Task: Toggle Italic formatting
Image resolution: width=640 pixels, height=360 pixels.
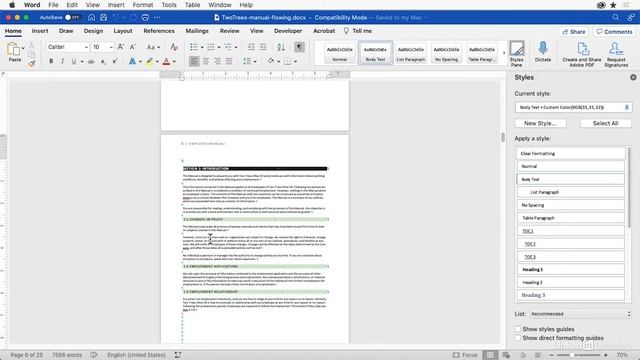Action: 62,61
